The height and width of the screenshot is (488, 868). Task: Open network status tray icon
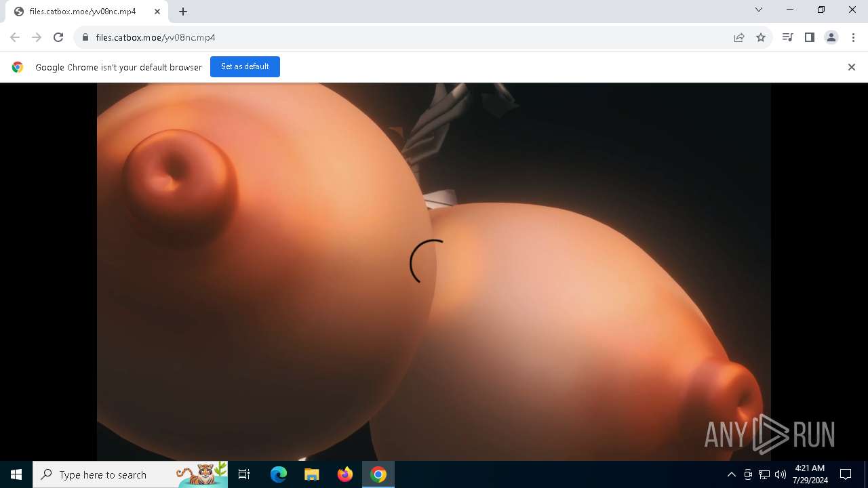pos(764,474)
